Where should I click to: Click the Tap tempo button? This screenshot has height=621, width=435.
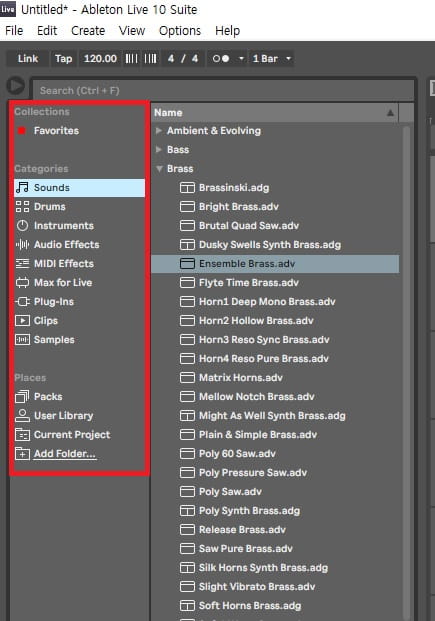click(x=63, y=59)
